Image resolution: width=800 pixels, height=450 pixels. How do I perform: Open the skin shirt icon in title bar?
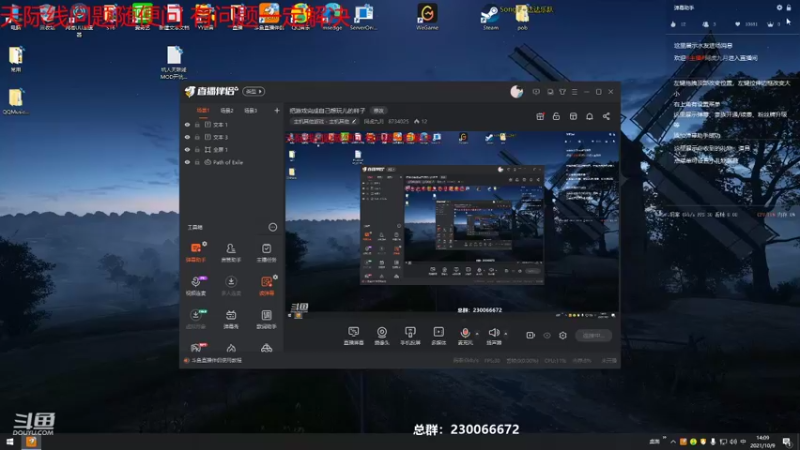click(x=562, y=92)
